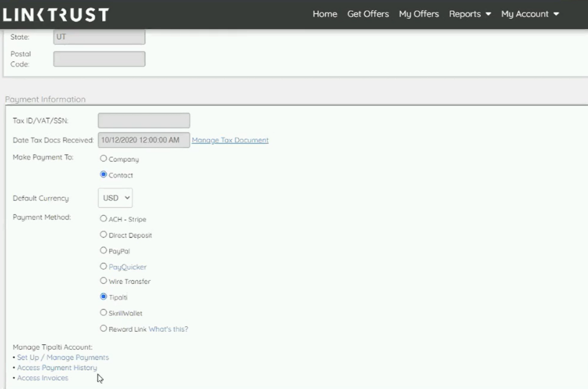Image resolution: width=588 pixels, height=389 pixels.
Task: Open the Default Currency USD dropdown
Action: [x=115, y=198]
